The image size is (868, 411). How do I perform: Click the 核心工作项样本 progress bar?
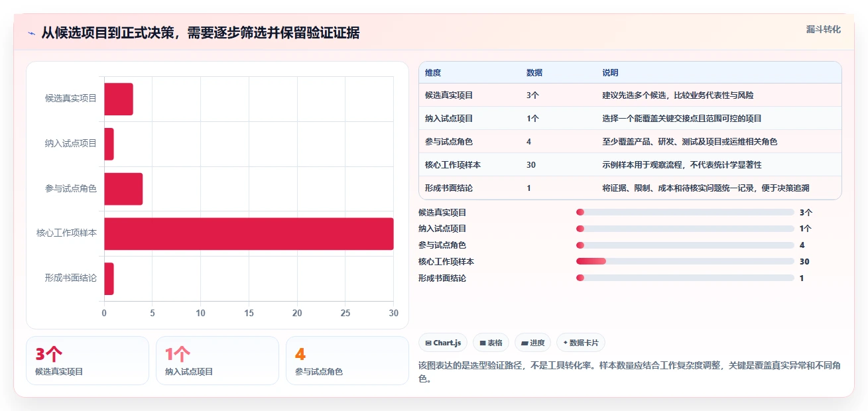pyautogui.click(x=685, y=261)
